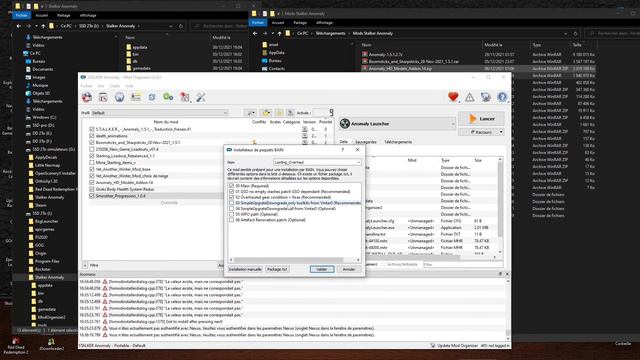
Task: Click the Update Mod Organizer status bar icon
Action: [433, 345]
